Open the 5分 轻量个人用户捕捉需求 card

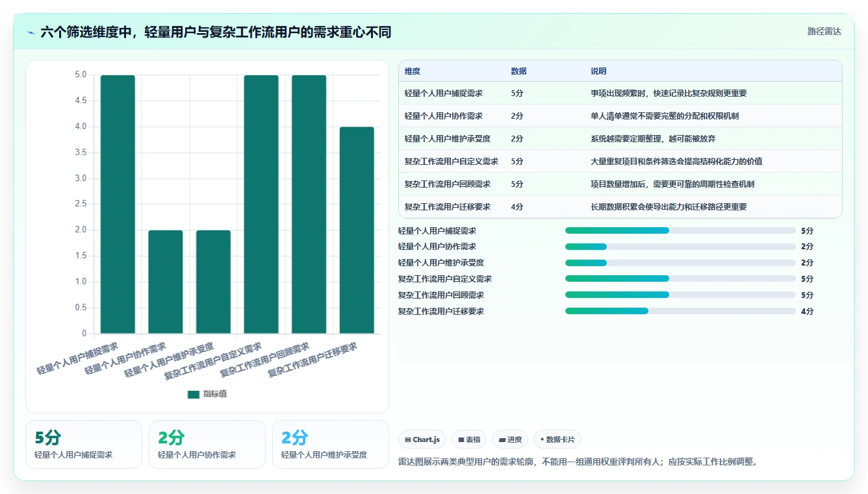coord(84,444)
